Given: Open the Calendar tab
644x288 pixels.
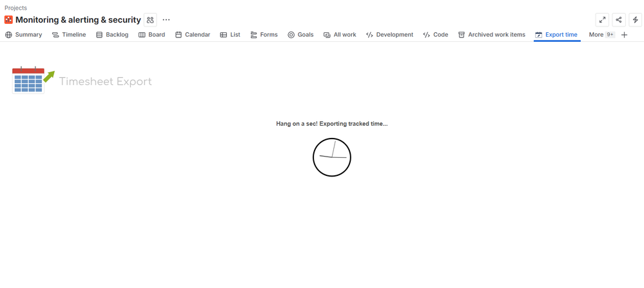Looking at the screenshot, I should point(193,35).
